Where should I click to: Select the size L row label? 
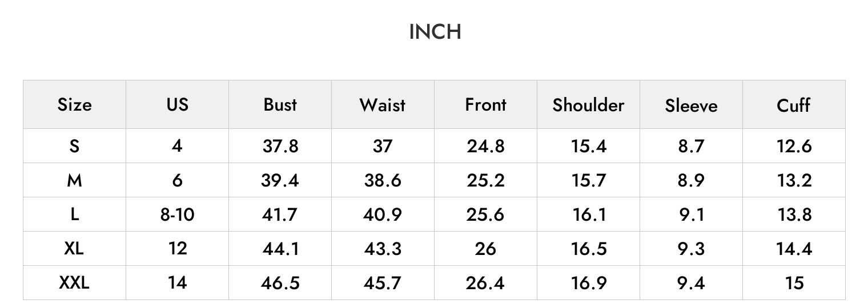click(x=74, y=214)
